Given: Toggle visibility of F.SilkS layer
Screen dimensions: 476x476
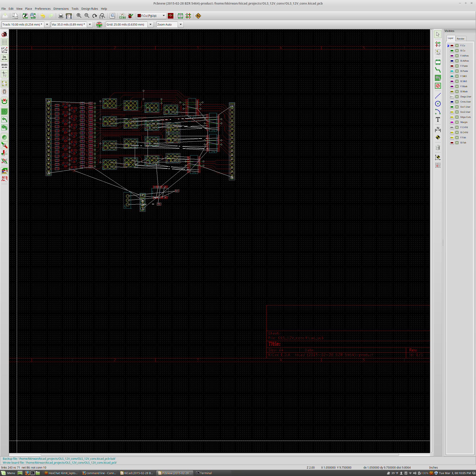Looking at the screenshot, I should pos(457,76).
